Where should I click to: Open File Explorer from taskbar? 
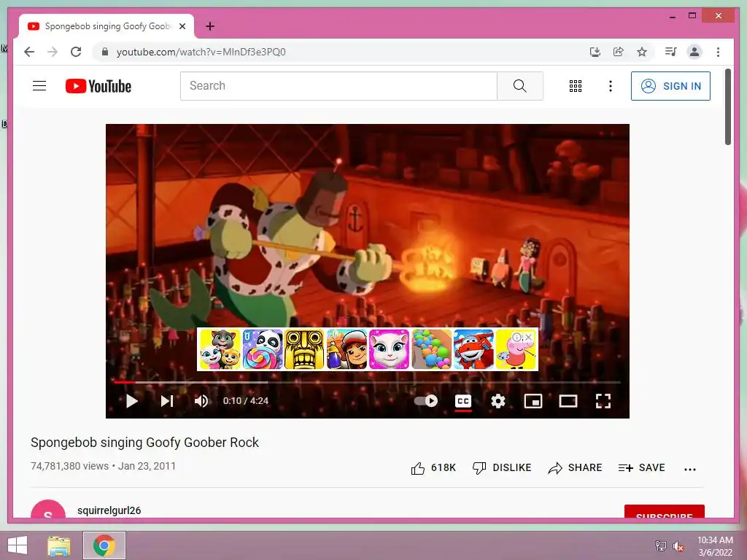[x=59, y=545]
